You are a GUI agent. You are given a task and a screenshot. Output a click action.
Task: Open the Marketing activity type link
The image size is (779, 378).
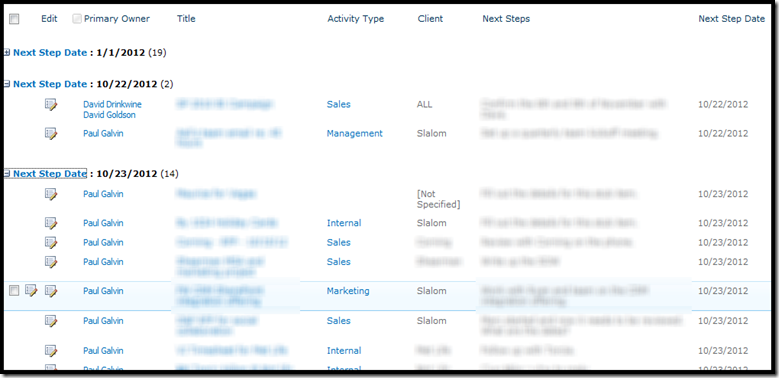point(348,291)
